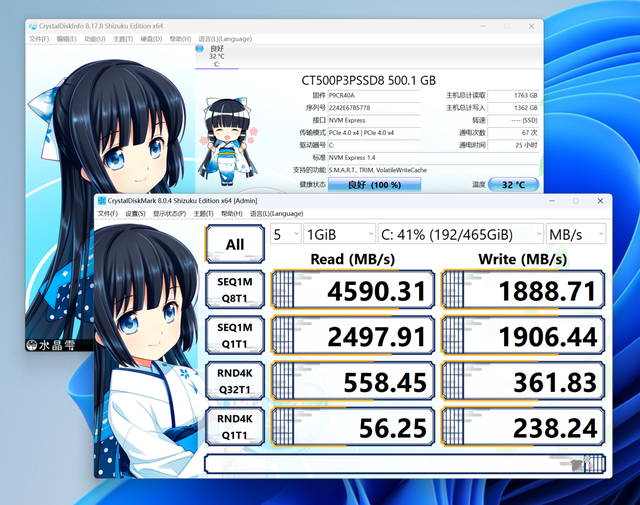Run the SEQ1M Q1T1 test

[x=235, y=336]
